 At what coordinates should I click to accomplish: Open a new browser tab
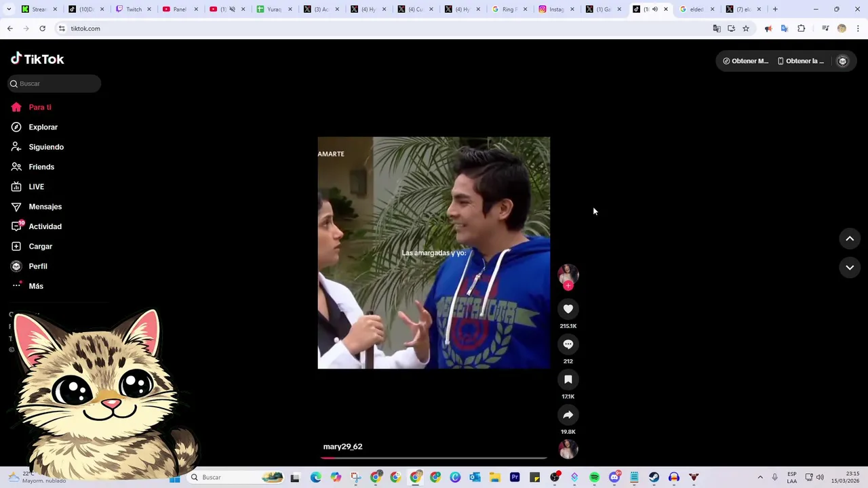(x=775, y=9)
